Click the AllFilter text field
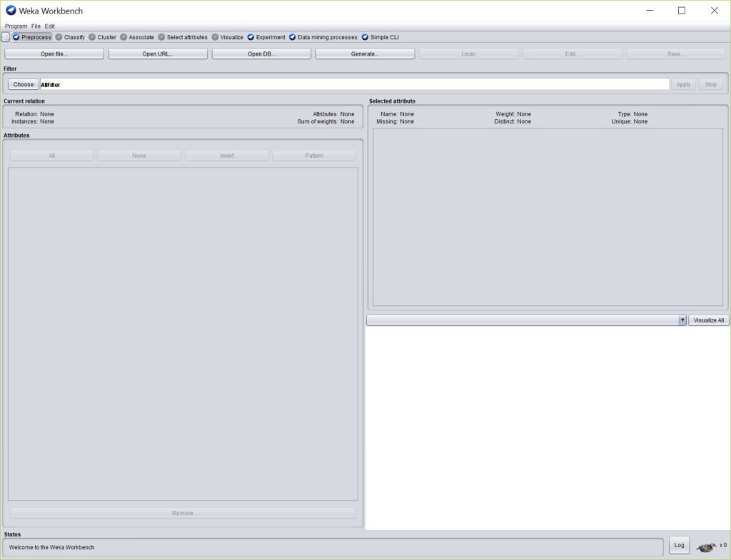The height and width of the screenshot is (560, 731). (x=355, y=84)
